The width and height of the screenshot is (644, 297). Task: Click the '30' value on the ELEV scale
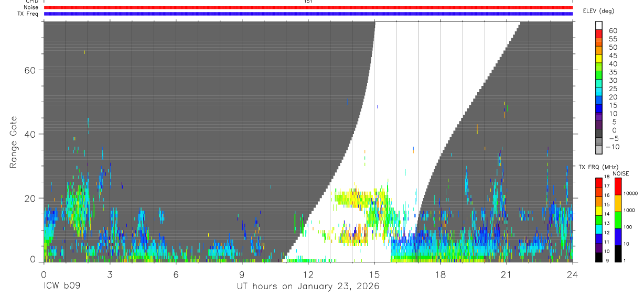pos(613,80)
